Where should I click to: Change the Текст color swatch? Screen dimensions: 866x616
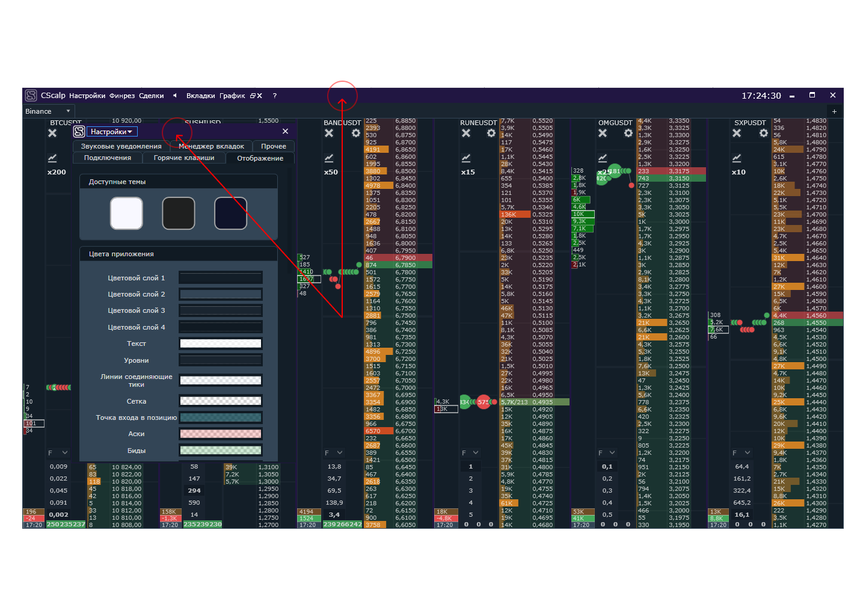point(221,343)
